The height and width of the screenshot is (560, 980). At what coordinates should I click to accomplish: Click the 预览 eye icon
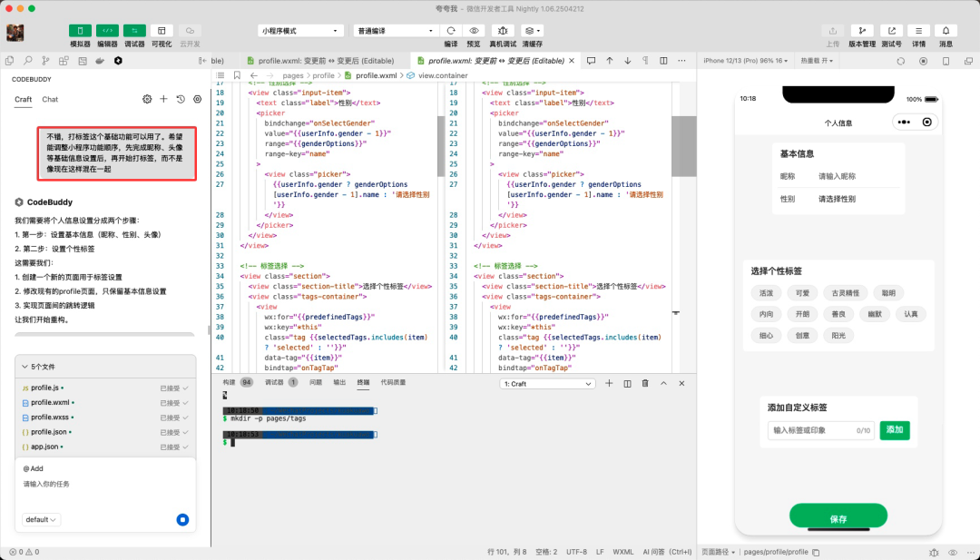474,30
